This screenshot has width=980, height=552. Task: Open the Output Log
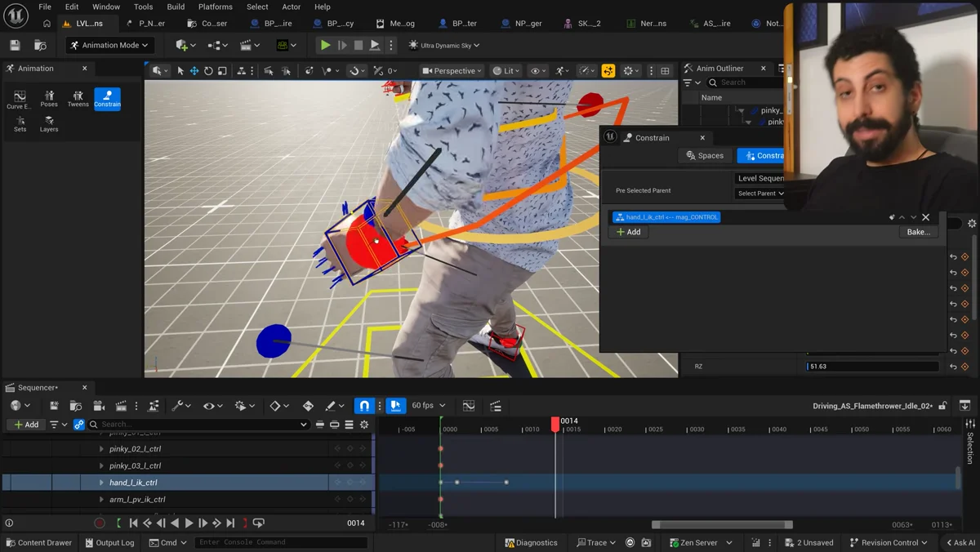109,542
